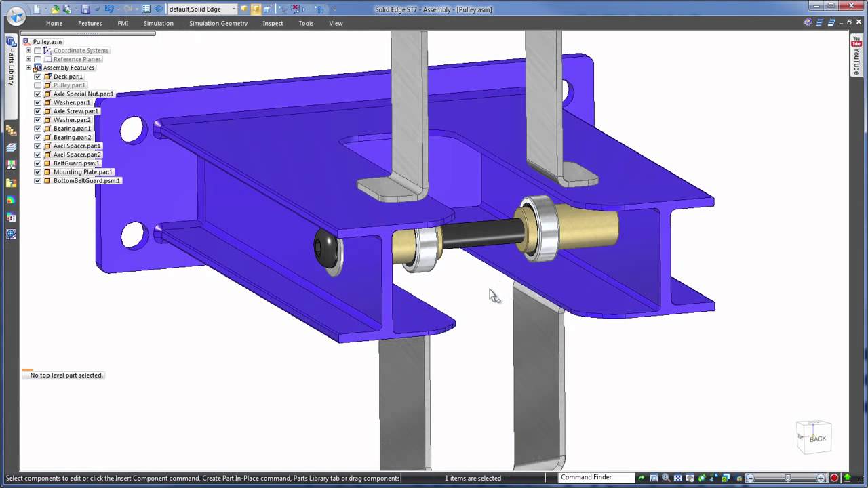Click the list-style icon left of style box
868x488 pixels.
click(x=146, y=9)
